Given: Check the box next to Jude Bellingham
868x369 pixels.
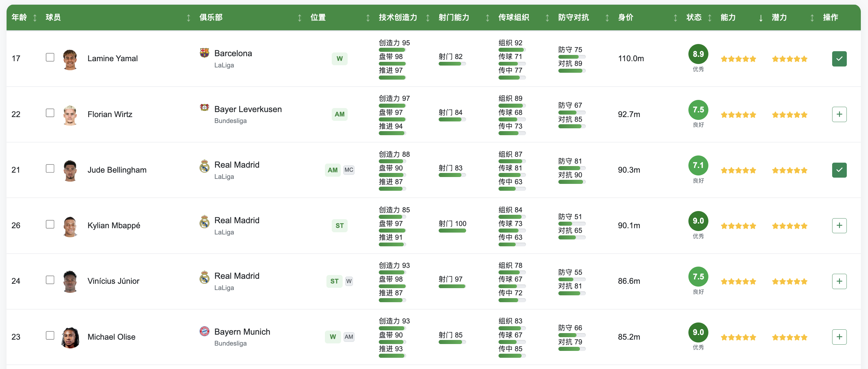Looking at the screenshot, I should 50,169.
